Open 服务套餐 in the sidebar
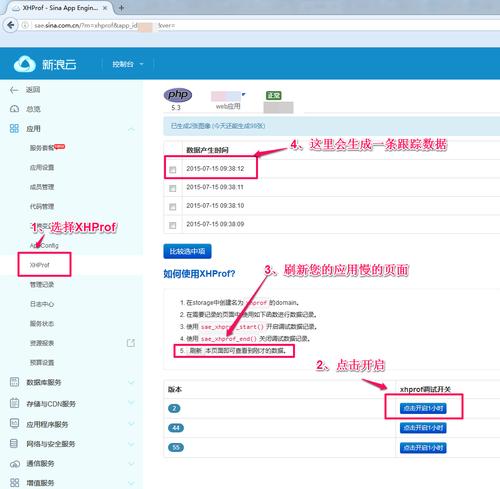500x489 pixels. (42, 148)
